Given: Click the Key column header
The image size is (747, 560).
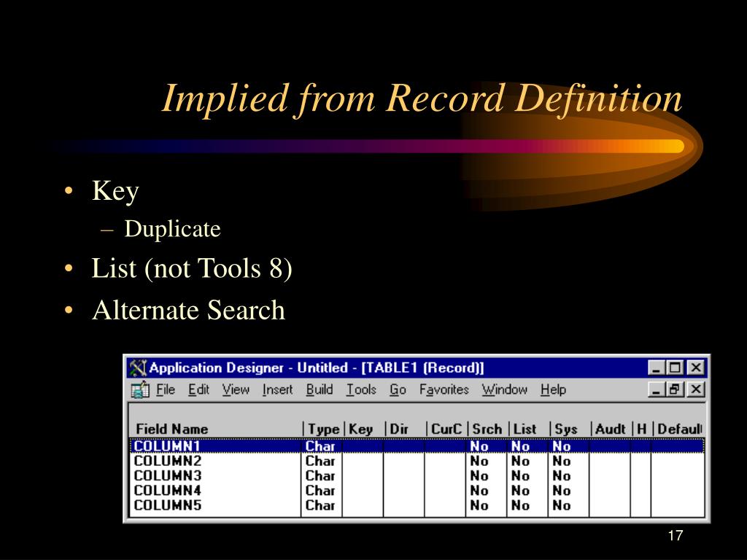Looking at the screenshot, I should (x=360, y=429).
